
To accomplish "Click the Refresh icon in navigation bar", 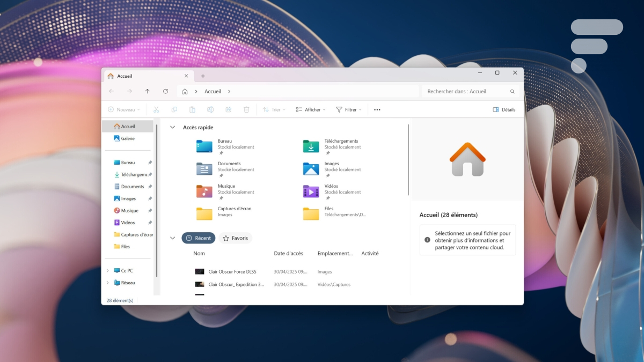I will click(165, 92).
